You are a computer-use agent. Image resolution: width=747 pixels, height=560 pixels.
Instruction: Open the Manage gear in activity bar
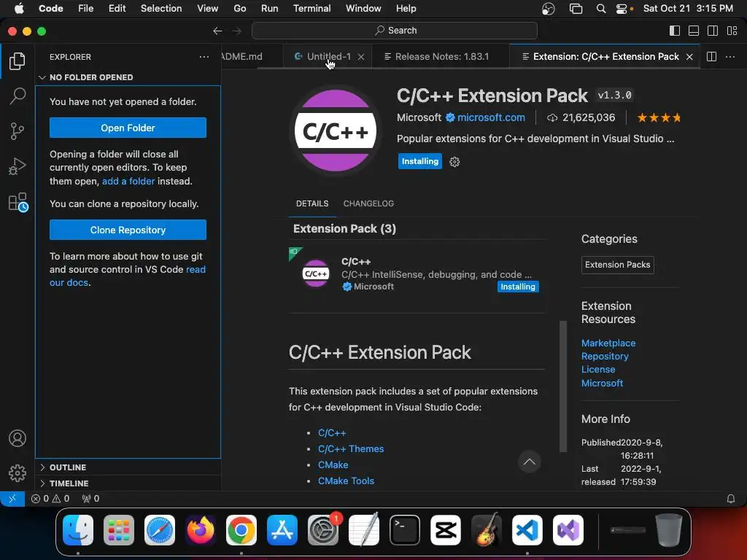pyautogui.click(x=18, y=472)
